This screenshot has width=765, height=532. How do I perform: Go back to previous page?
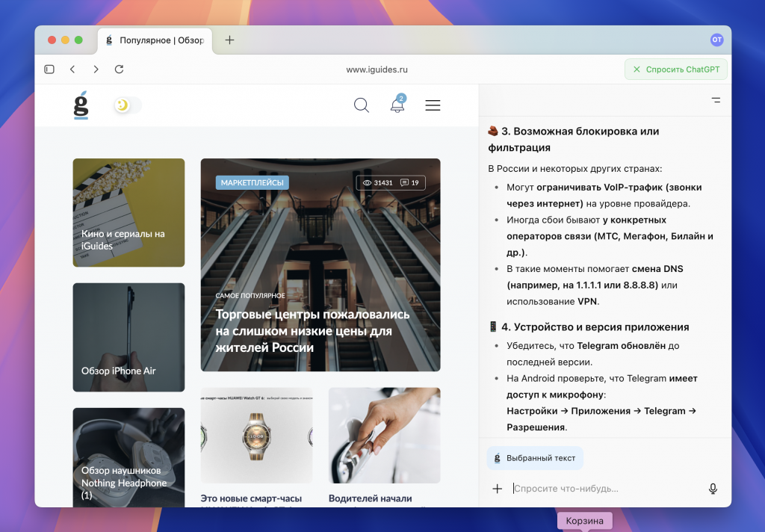72,69
